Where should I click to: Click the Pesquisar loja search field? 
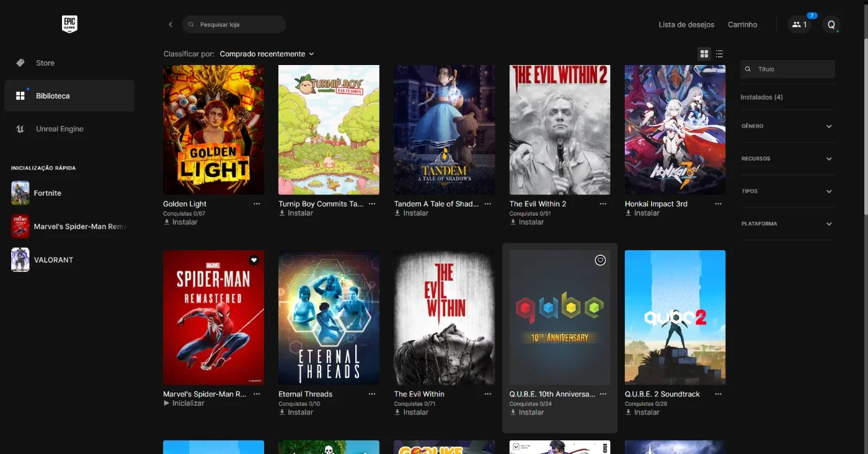234,25
